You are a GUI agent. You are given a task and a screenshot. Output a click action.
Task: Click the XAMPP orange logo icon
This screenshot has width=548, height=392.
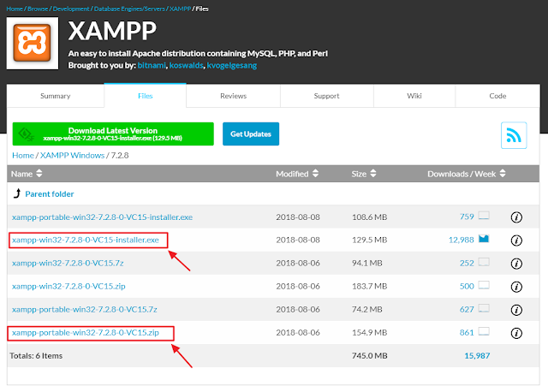pos(33,44)
